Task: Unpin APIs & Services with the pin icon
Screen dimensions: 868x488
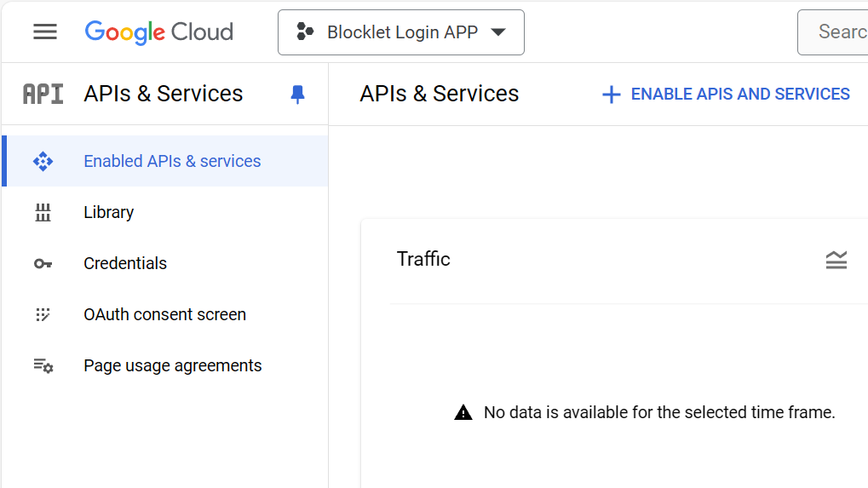Action: 297,94
